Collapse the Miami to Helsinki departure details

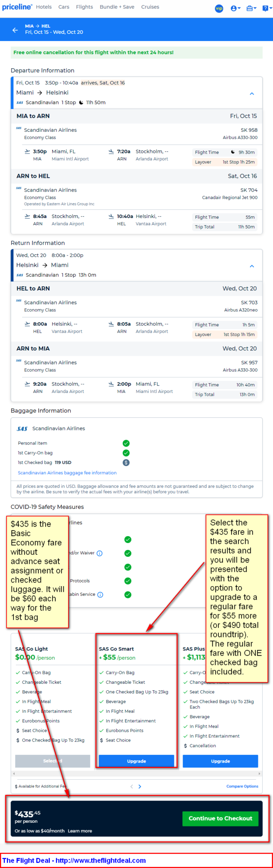tap(252, 94)
